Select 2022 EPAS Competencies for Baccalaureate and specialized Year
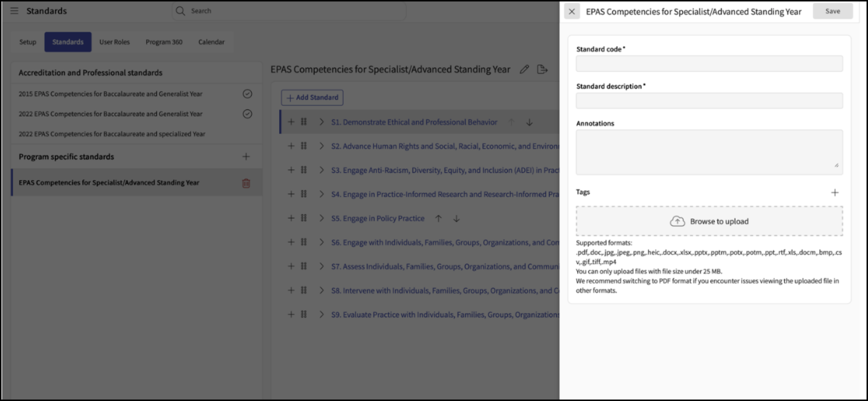 (x=112, y=134)
